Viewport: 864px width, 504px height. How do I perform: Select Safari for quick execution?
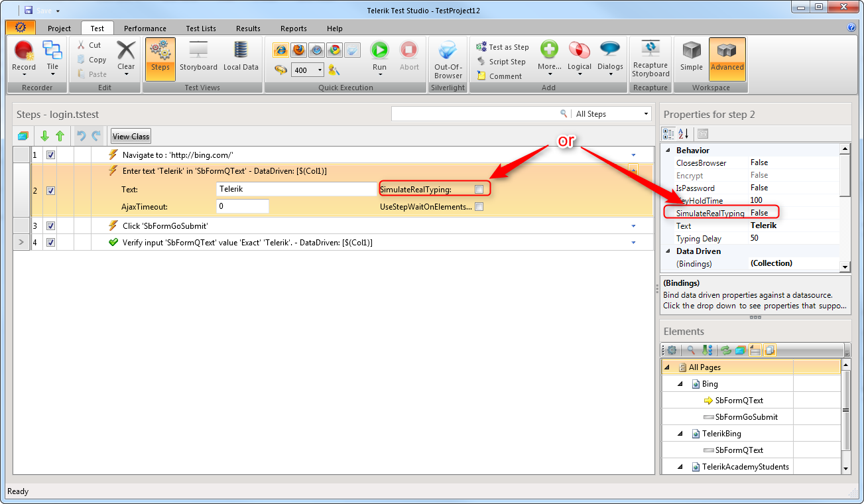coord(316,50)
